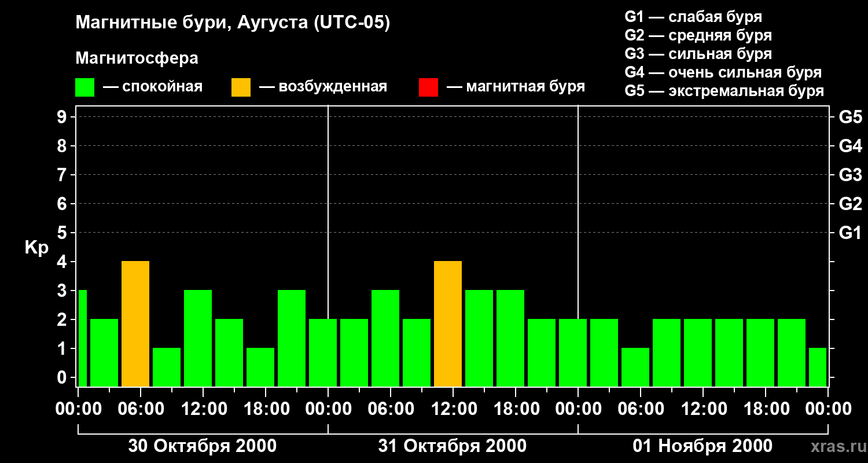Screen dimensions: 868x463
Task: Click the G2 tick label beside the chart
Action: pos(850,204)
